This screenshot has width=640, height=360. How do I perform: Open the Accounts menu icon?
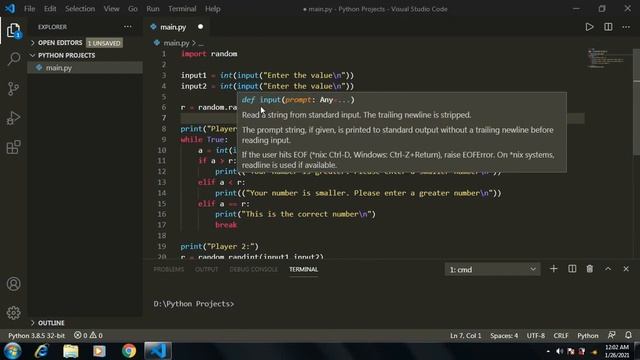point(13,284)
